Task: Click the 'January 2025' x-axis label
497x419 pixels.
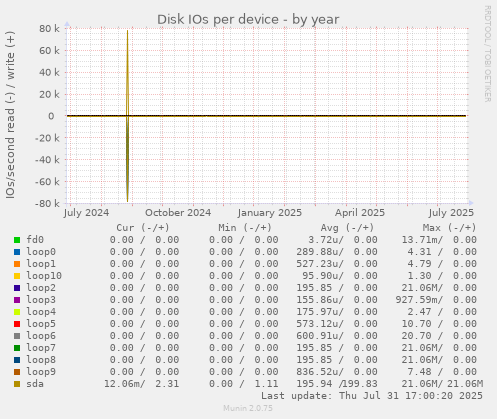Action: [270, 213]
